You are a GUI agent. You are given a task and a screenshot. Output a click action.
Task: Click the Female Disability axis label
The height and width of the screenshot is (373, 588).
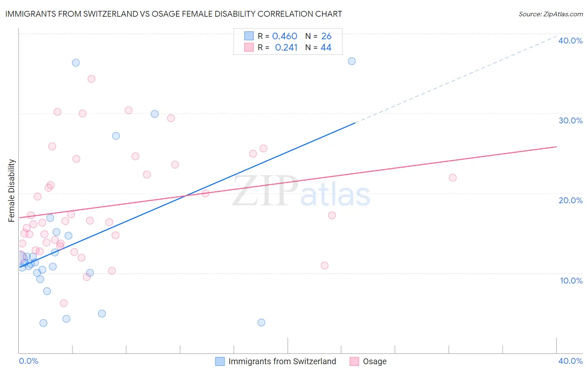tap(12, 190)
